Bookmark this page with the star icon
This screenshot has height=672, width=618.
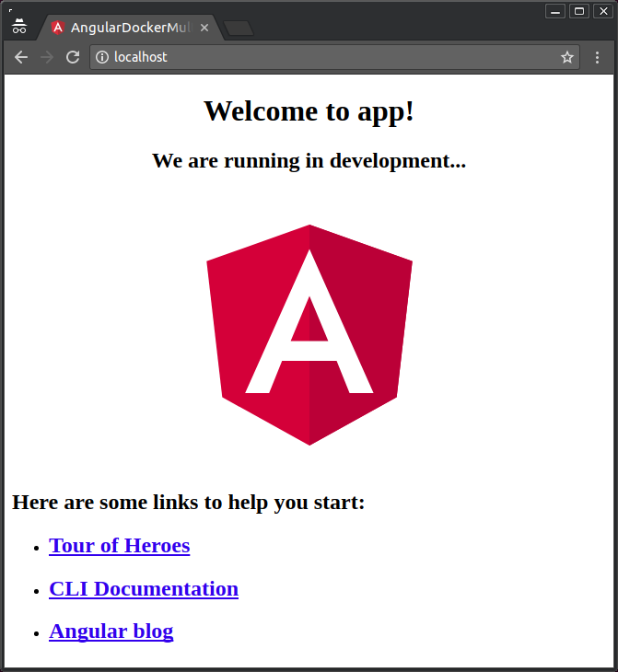(x=567, y=57)
